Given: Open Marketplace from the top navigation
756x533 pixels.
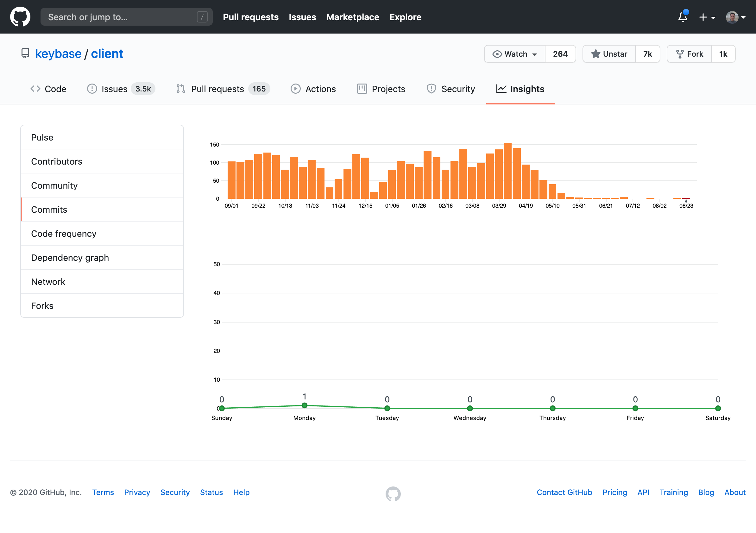Looking at the screenshot, I should coord(353,17).
